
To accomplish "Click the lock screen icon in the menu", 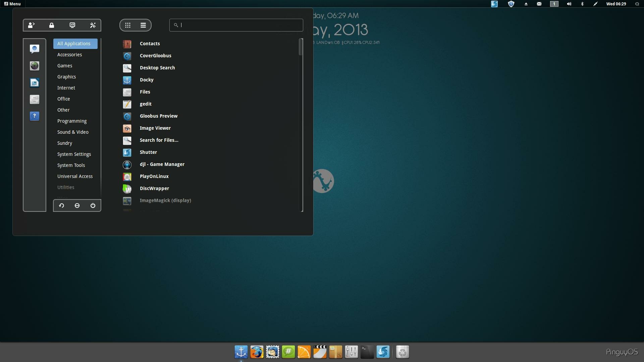I will point(52,25).
